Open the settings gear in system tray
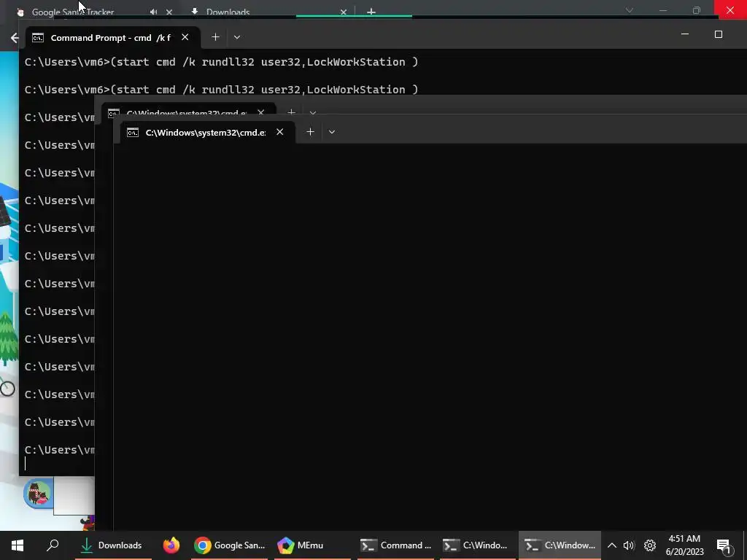 point(650,545)
